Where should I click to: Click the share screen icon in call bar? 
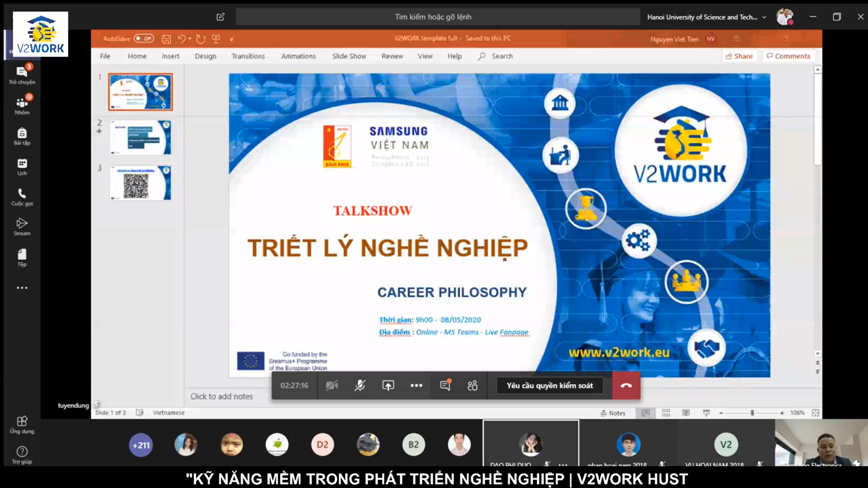(388, 385)
